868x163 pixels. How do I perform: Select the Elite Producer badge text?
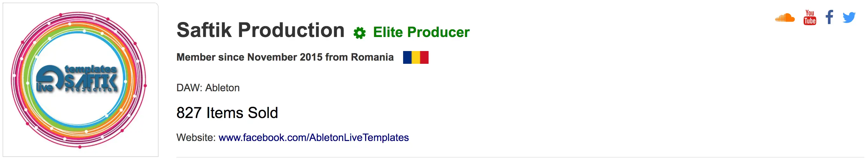[x=421, y=33]
